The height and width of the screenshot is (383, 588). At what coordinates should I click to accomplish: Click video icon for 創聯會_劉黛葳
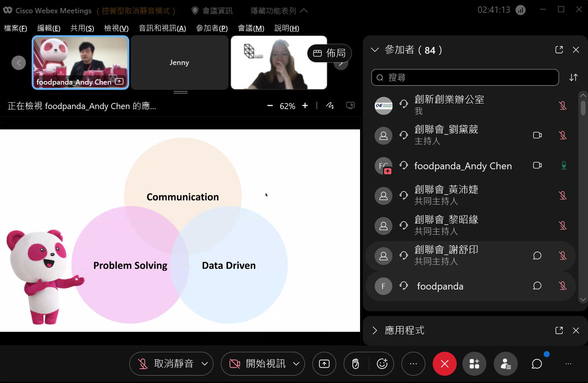[537, 135]
